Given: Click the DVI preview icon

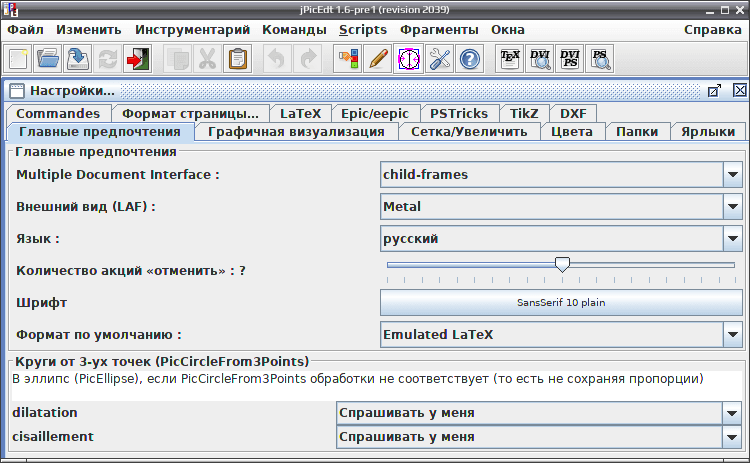Looking at the screenshot, I should pos(540,59).
